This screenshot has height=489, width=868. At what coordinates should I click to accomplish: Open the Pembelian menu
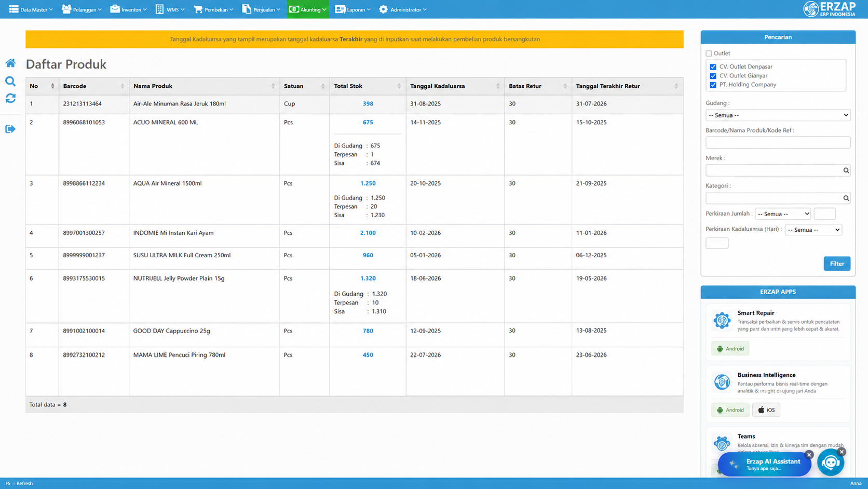213,9
